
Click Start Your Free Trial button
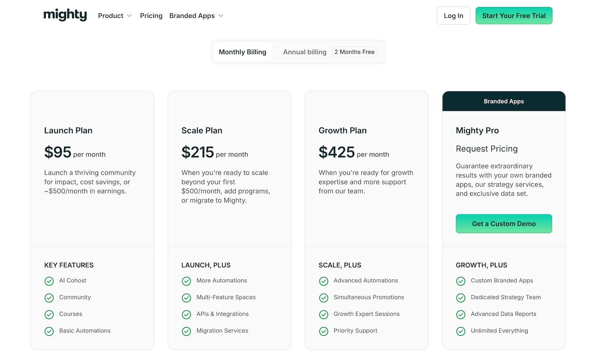coord(514,16)
